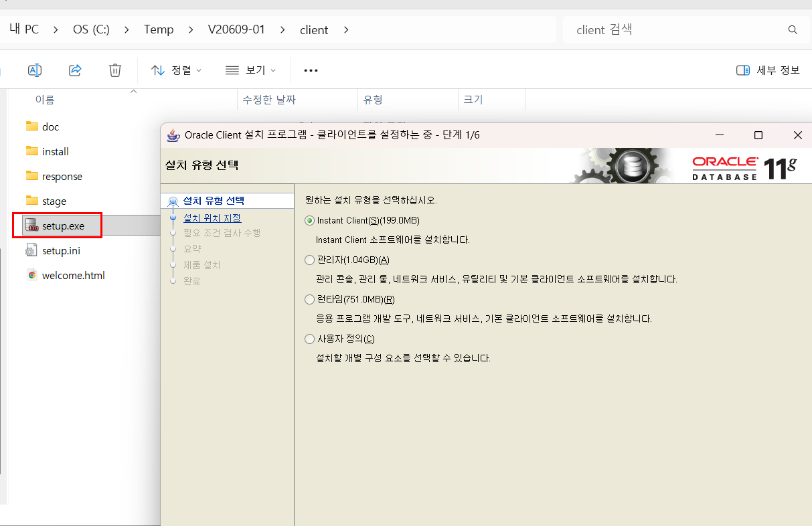Screen dimensions: 812x526
Task: Click the setup.exe file icon
Action: [31, 226]
